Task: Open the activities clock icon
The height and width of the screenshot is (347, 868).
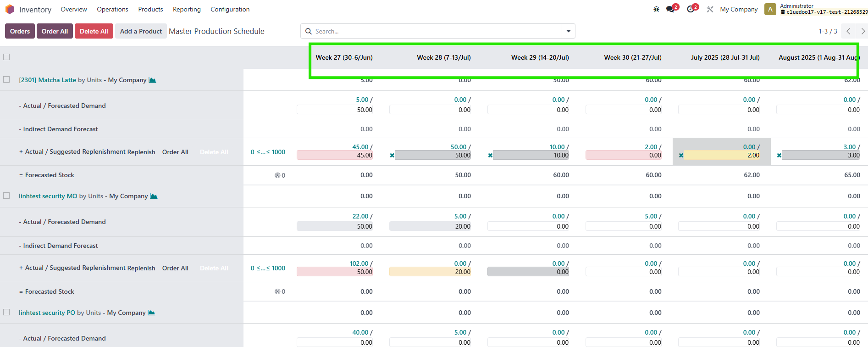Action: pyautogui.click(x=691, y=9)
